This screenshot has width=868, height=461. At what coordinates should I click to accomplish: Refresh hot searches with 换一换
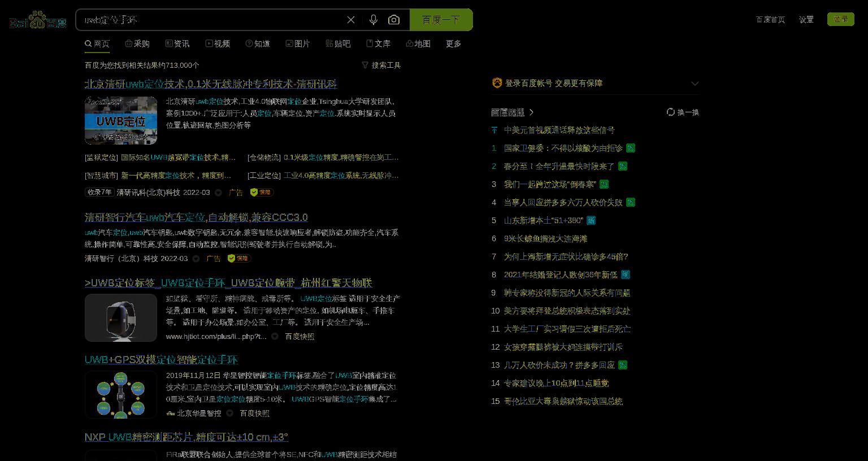click(683, 112)
